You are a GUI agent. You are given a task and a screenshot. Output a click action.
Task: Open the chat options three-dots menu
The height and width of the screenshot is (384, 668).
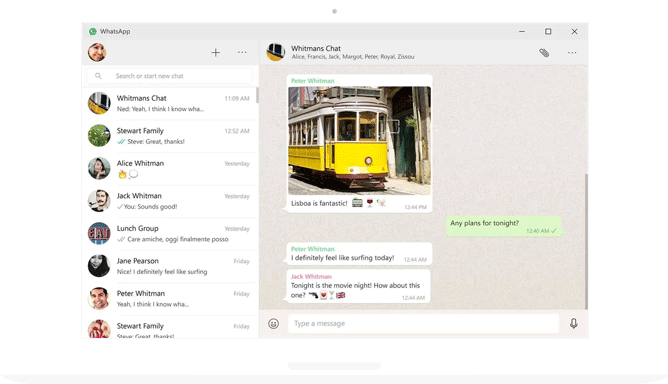(x=572, y=52)
